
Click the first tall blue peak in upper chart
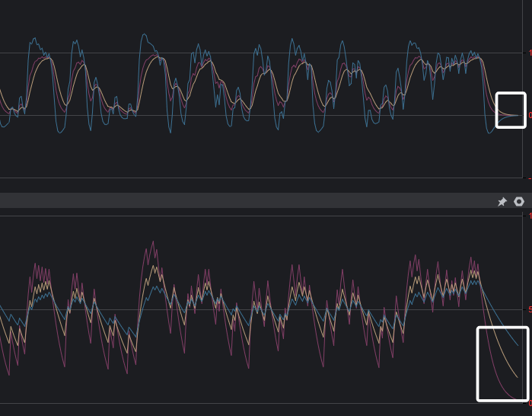coord(33,40)
